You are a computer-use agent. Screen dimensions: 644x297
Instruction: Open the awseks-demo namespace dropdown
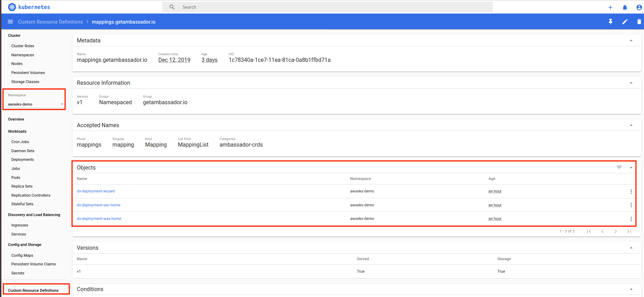pyautogui.click(x=35, y=104)
